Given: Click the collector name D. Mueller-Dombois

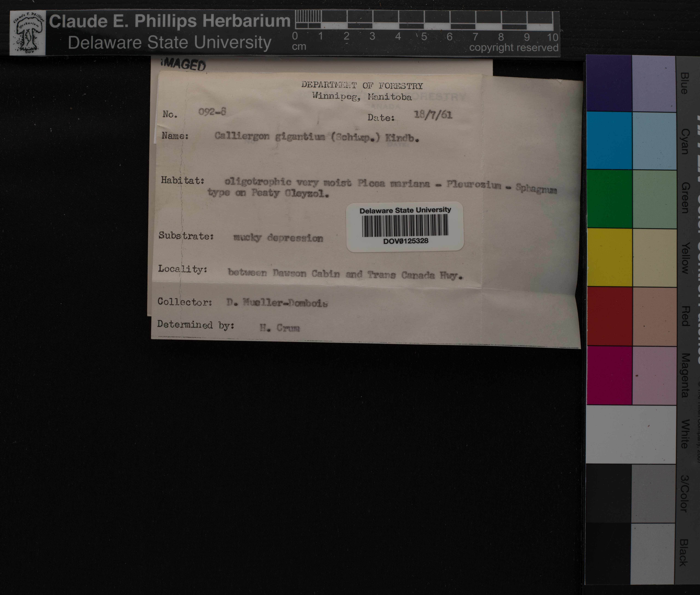Looking at the screenshot, I should tap(277, 303).
